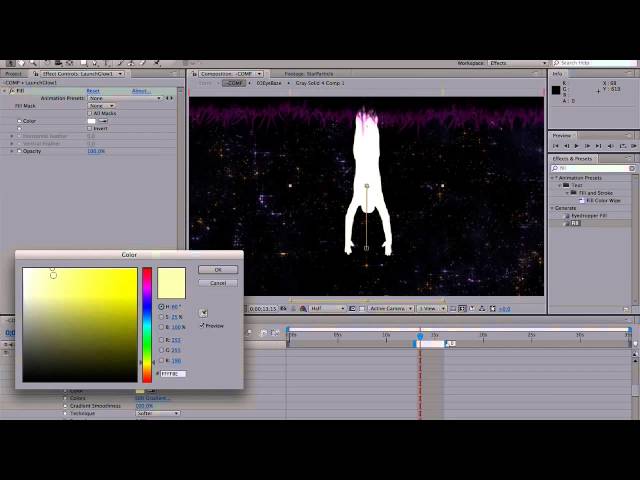Select the Brush tool

120,63
